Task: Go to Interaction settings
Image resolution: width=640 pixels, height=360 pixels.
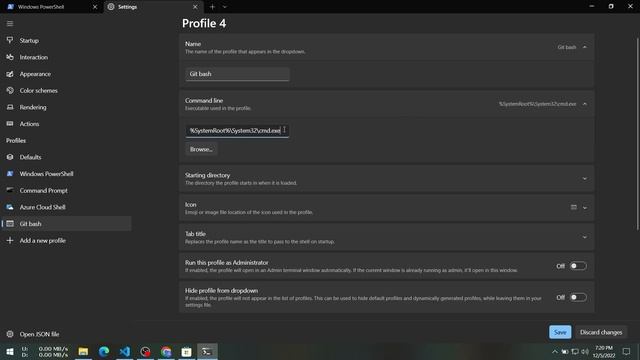Action: (x=66, y=57)
